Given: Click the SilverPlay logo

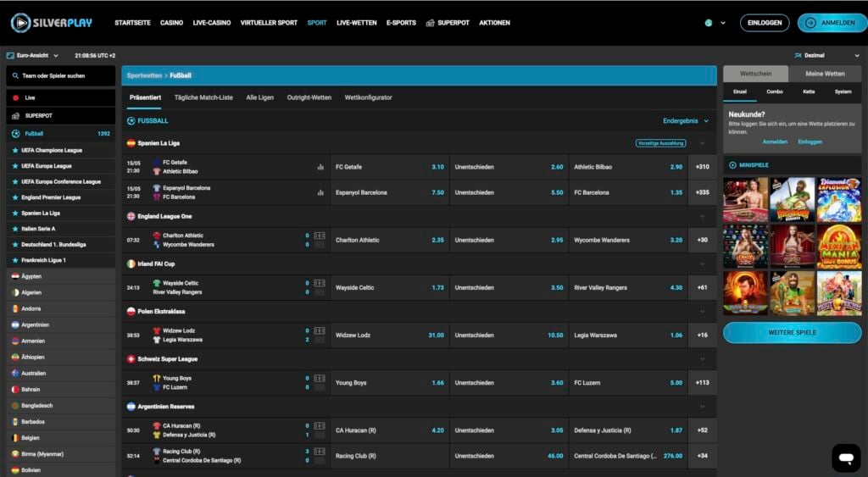Looking at the screenshot, I should 52,23.
